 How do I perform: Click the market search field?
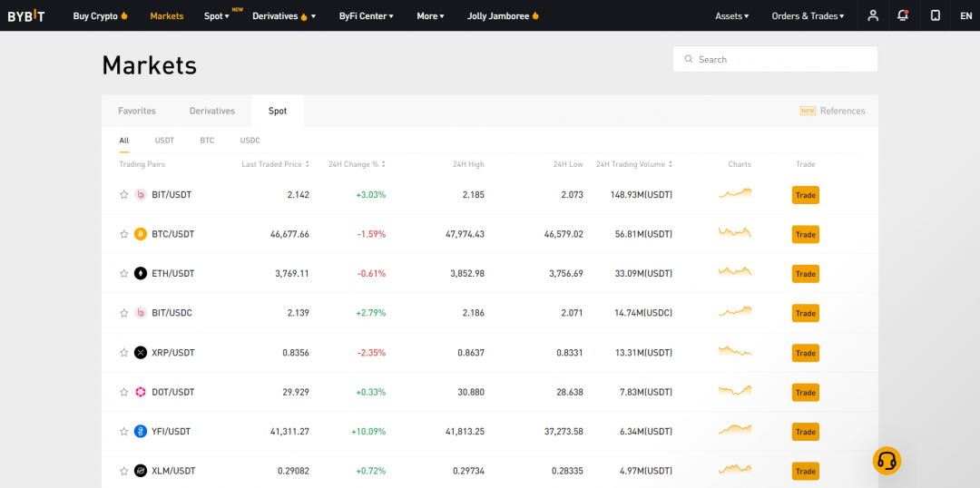click(x=775, y=59)
